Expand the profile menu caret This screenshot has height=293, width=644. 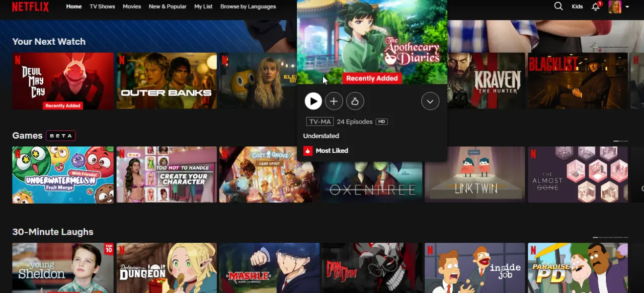point(627,7)
